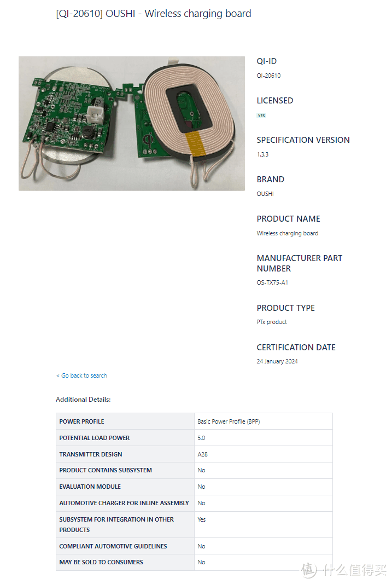The height and width of the screenshot is (584, 392).
Task: Click the page title '[QI-20610] OUSHI - Wireless charging board'
Action: click(x=154, y=14)
